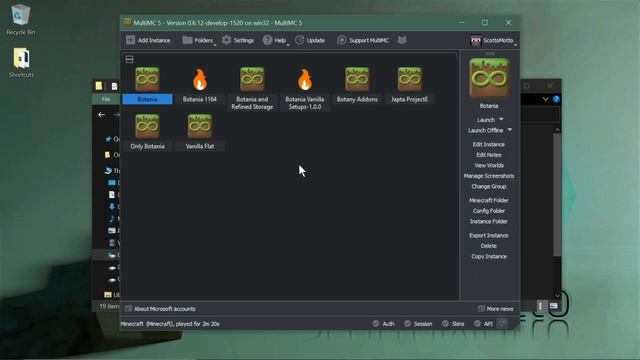Select the Only Botania instance
Screen dimensions: 640x360
tap(147, 132)
